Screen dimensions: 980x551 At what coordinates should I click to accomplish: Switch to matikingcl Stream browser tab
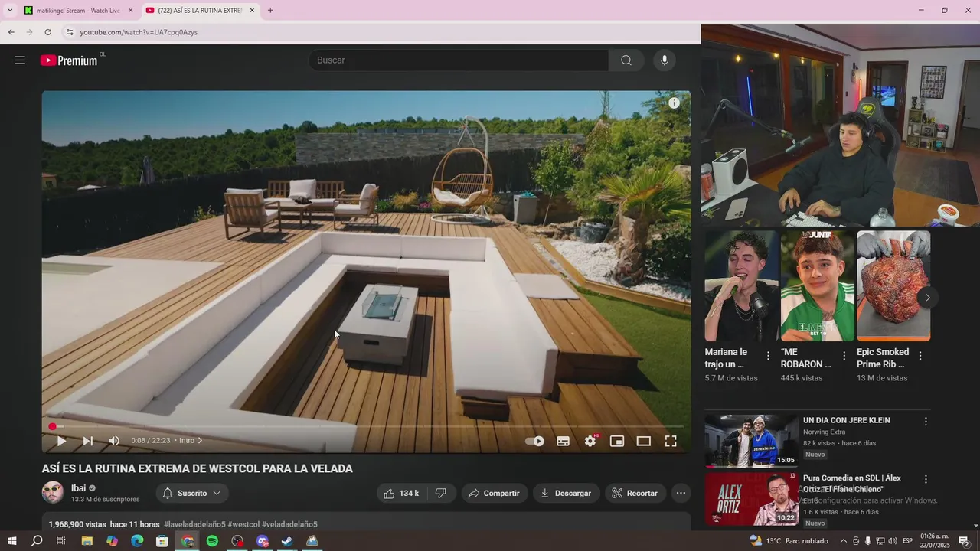click(78, 11)
